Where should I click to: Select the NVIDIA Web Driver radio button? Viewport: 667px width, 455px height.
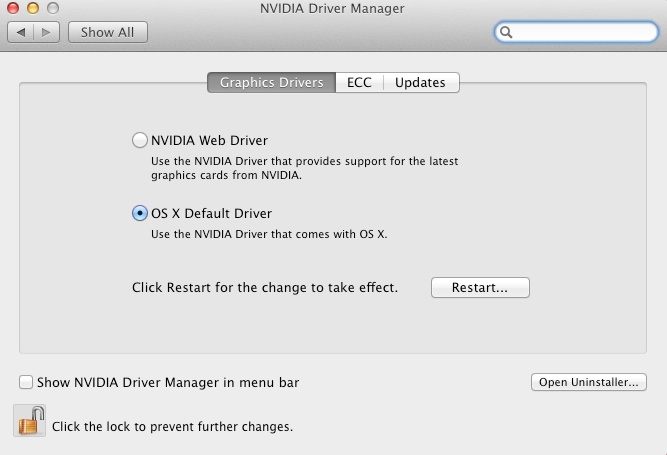(x=140, y=140)
